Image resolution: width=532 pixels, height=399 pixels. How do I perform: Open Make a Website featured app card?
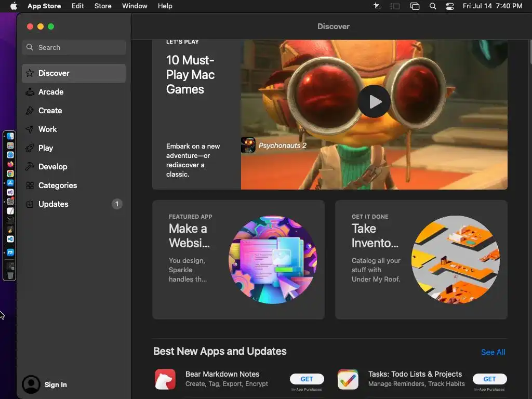(238, 260)
